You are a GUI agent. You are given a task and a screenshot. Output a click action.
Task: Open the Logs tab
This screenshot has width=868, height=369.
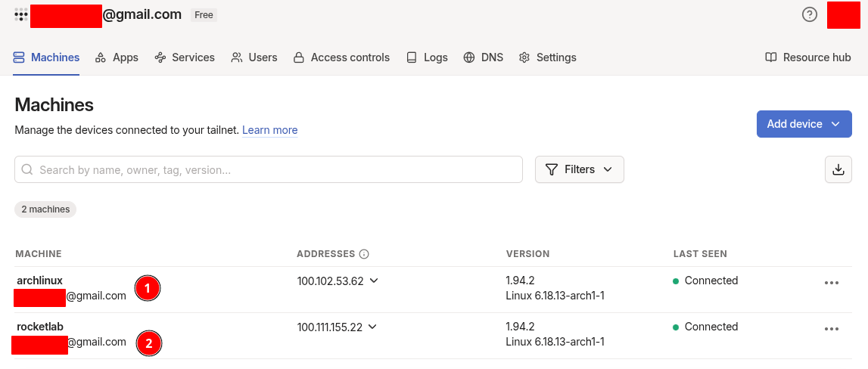[x=427, y=57]
